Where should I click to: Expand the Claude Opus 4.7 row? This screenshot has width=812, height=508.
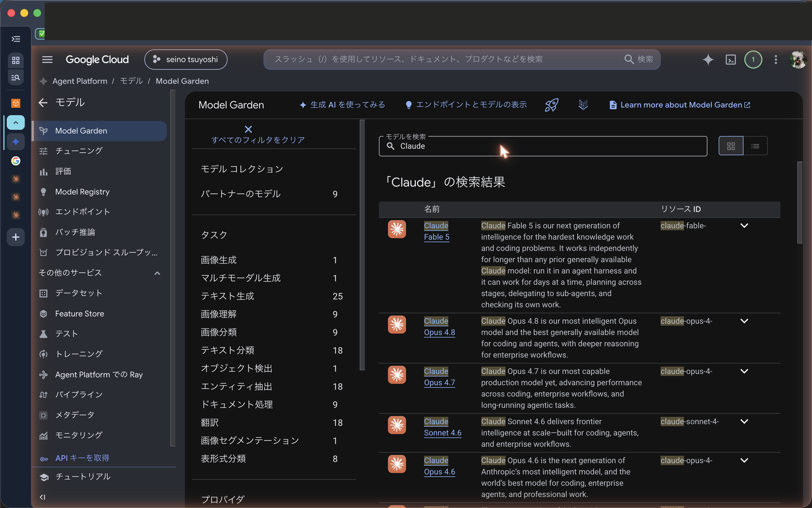[x=744, y=371]
